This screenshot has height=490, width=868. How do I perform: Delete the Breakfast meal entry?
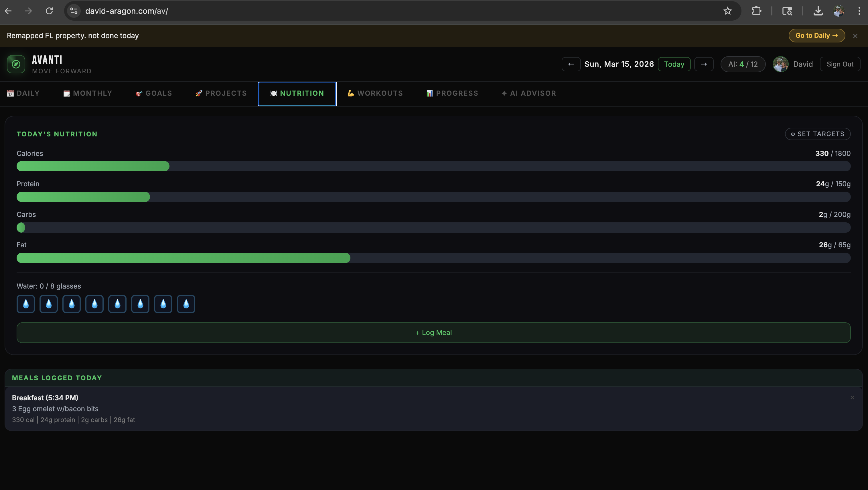[x=852, y=398]
